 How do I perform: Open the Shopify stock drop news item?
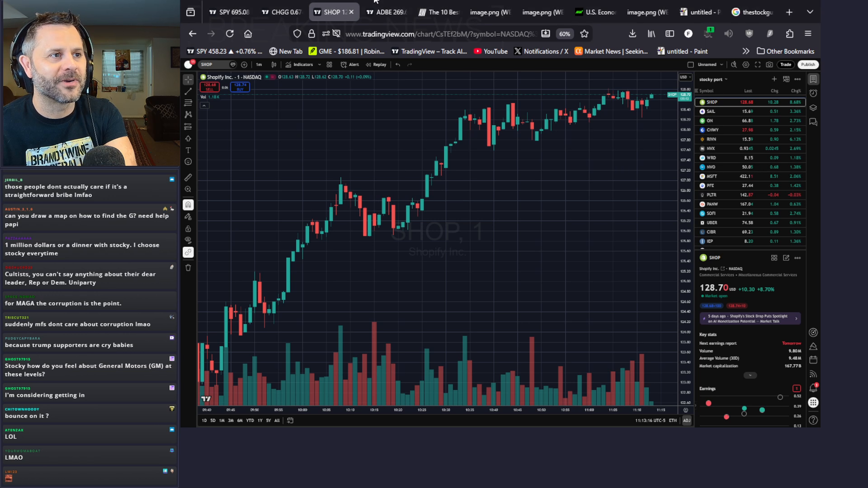pos(750,319)
